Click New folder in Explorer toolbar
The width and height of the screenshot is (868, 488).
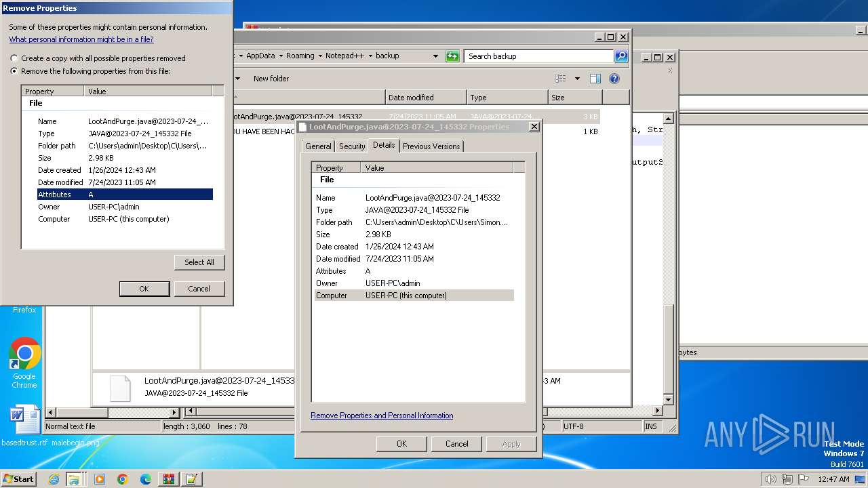click(x=271, y=79)
